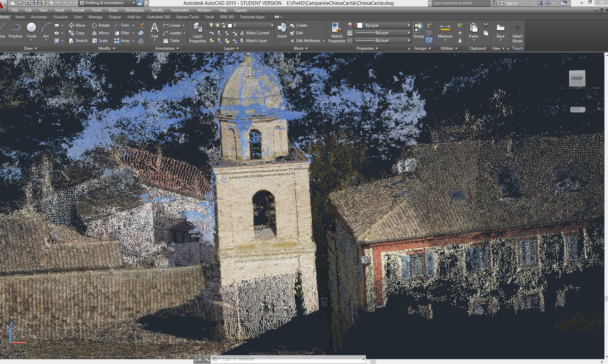This screenshot has height=364, width=608.
Task: Select the Polyline drawing tool
Action: coord(15,30)
